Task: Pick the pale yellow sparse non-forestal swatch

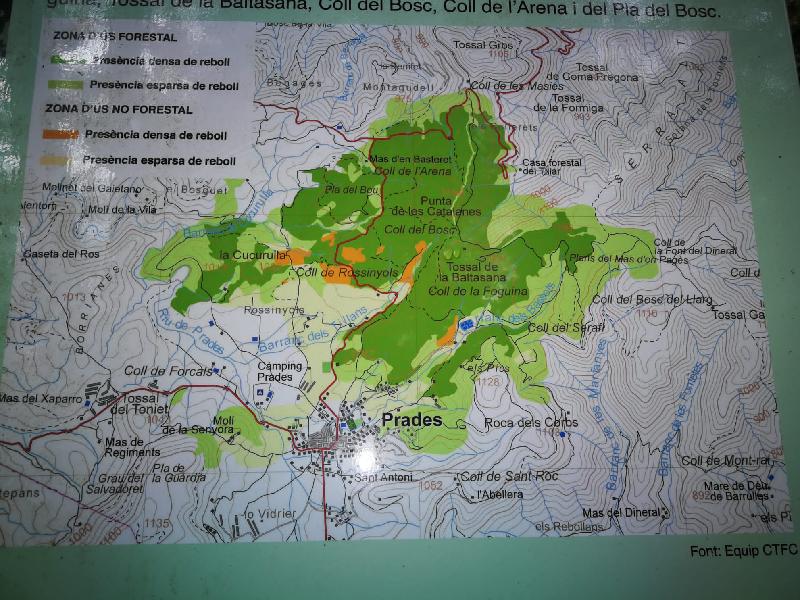Action: [x=58, y=160]
